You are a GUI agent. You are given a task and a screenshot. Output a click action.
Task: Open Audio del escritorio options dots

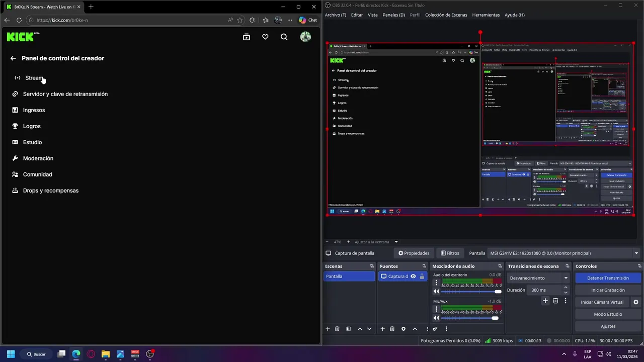pyautogui.click(x=436, y=283)
